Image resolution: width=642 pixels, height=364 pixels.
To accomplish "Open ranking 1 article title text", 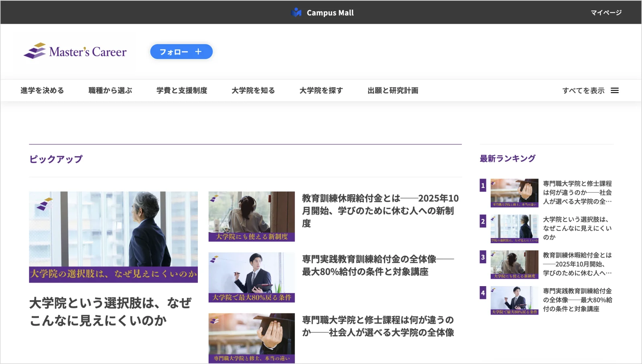I will click(577, 193).
